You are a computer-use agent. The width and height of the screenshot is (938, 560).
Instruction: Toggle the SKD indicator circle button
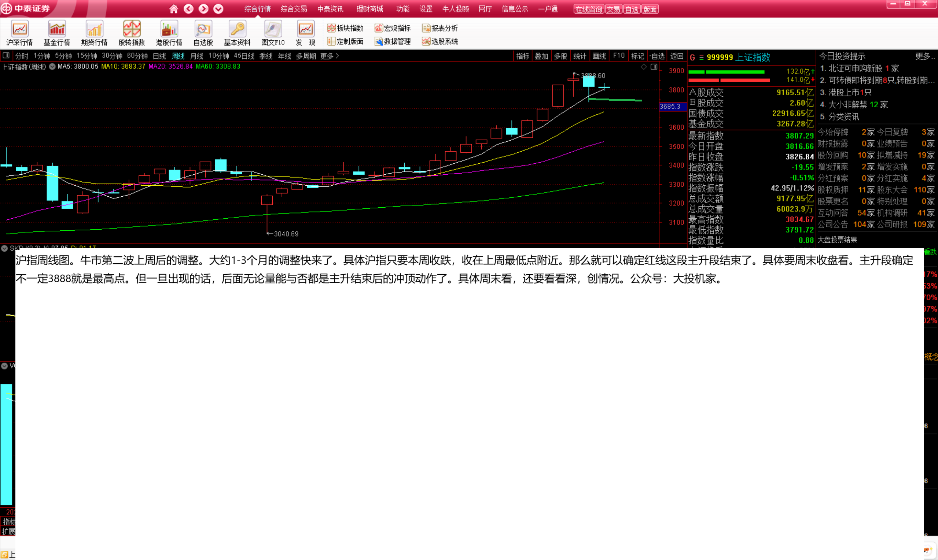[4, 248]
